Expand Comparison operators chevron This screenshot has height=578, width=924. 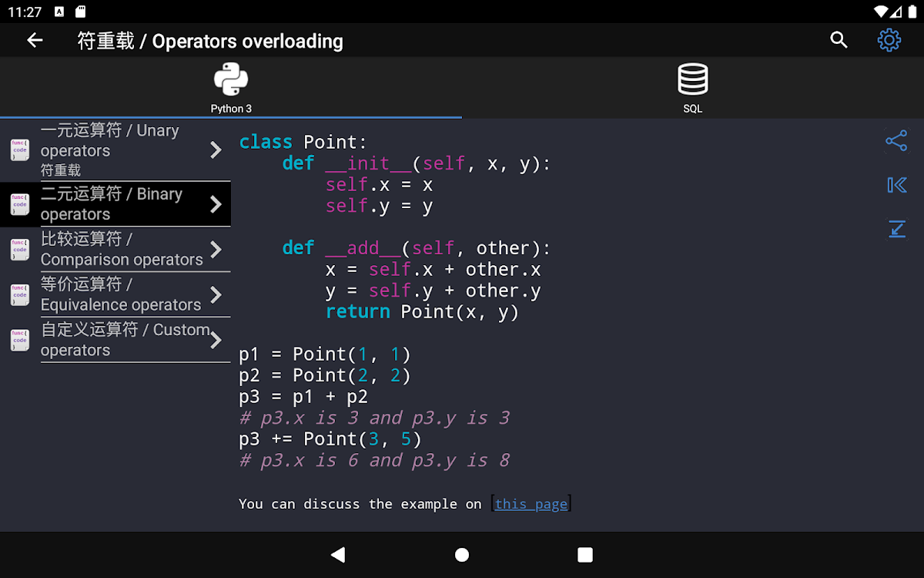216,250
